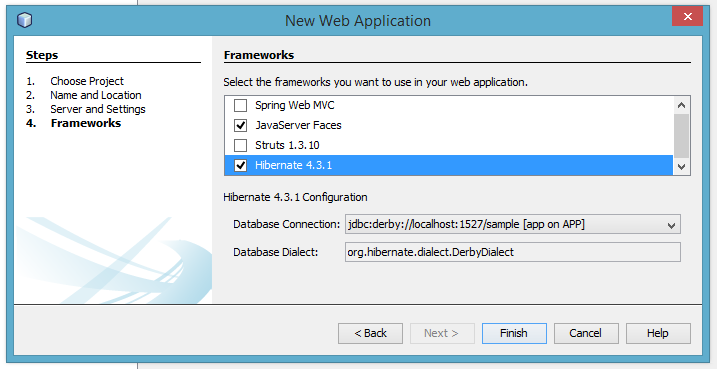Viewport: 717px width, 369px height.
Task: Click the Database Dialect label
Action: coord(276,252)
